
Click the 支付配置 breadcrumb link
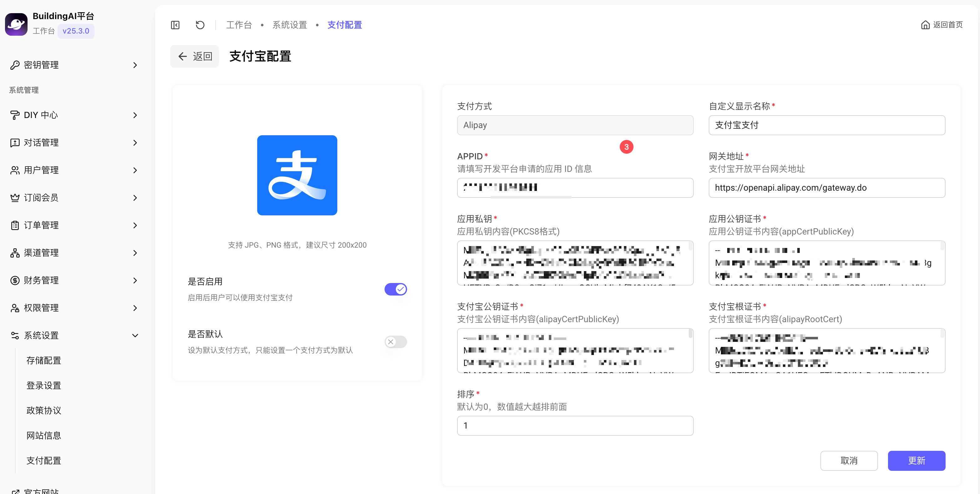click(345, 25)
